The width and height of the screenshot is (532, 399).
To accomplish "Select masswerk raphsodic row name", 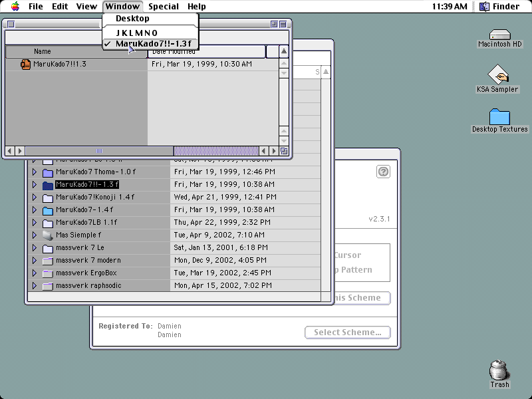I will pos(88,286).
